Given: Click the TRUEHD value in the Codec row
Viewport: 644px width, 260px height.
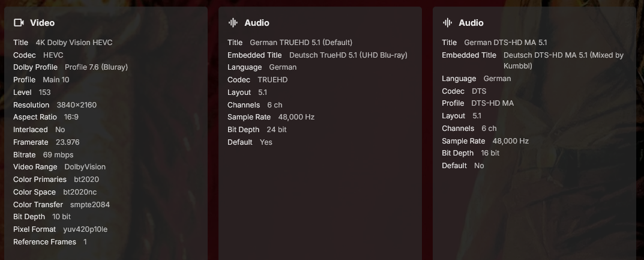Looking at the screenshot, I should (x=272, y=80).
